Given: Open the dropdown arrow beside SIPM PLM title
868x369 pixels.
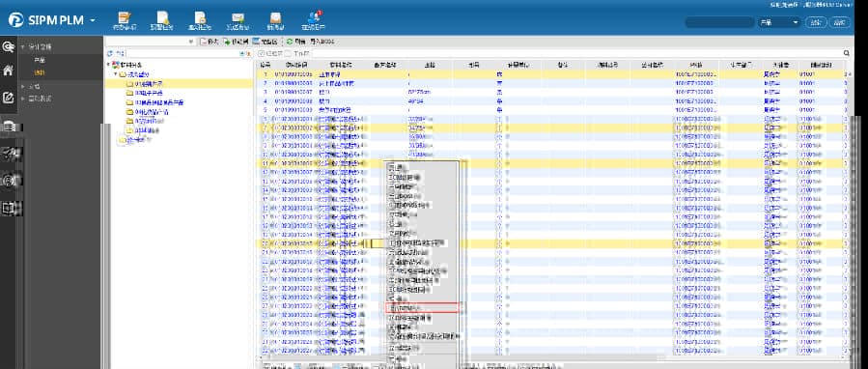Looking at the screenshot, I should click(x=93, y=20).
